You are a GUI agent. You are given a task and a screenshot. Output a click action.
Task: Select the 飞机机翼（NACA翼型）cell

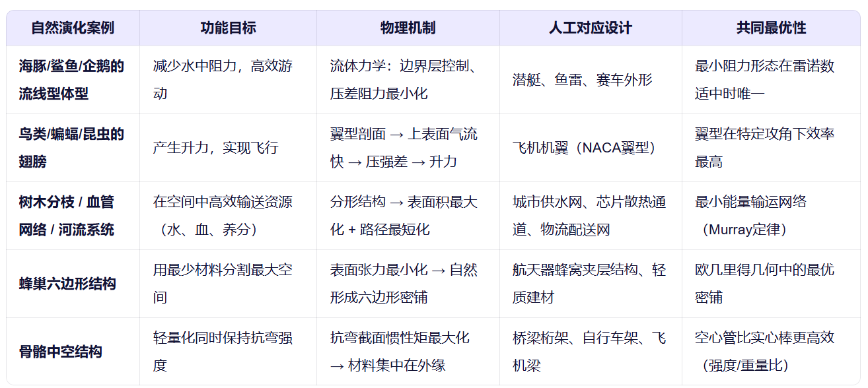click(590, 148)
